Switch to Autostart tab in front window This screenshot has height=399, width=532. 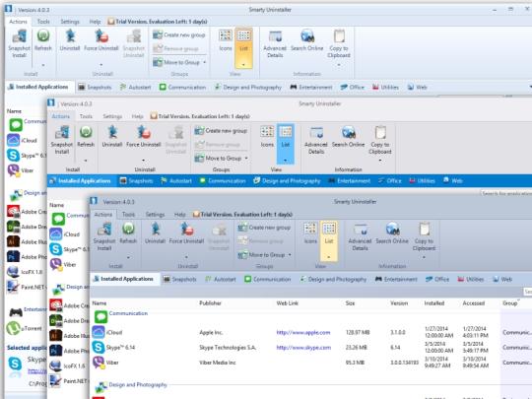(x=221, y=279)
